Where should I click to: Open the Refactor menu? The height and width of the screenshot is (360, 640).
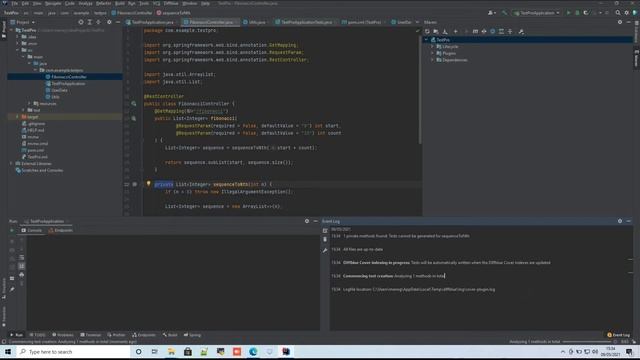pyautogui.click(x=103, y=3)
